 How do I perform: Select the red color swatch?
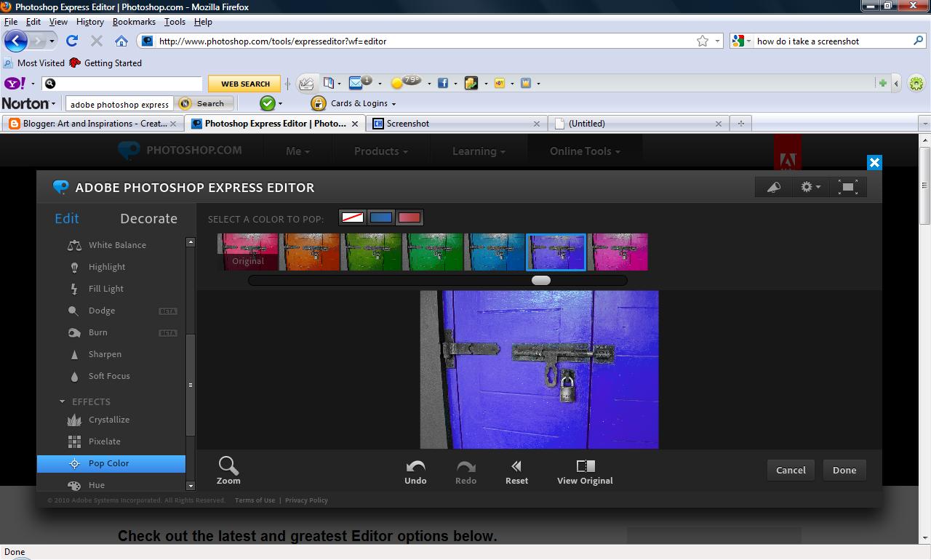coord(409,217)
